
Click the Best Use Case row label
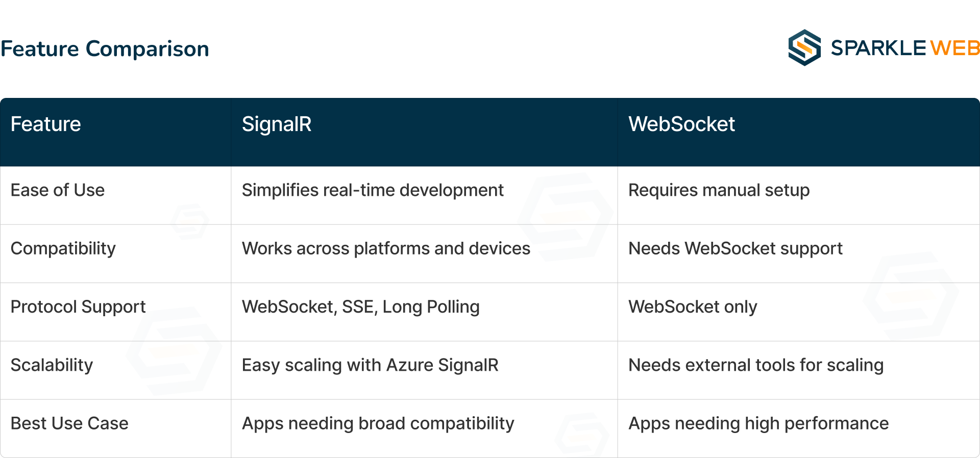[69, 423]
